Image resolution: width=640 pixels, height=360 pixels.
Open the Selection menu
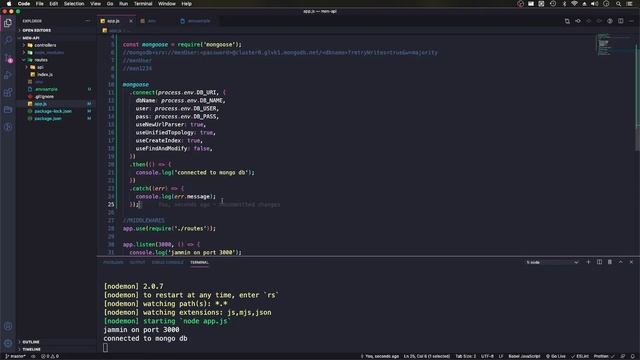(74, 4)
